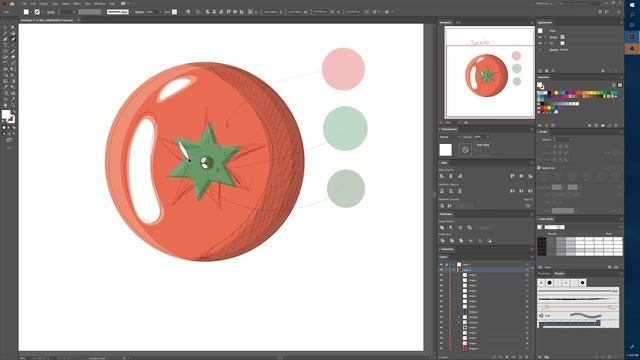The height and width of the screenshot is (360, 640).
Task: Expand the locked top layer
Action: [453, 264]
